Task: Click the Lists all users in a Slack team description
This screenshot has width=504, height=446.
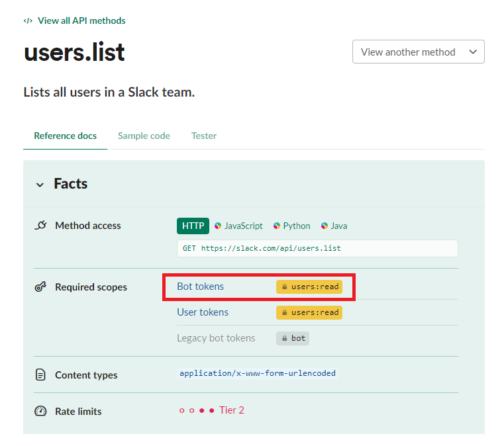Action: 109,92
